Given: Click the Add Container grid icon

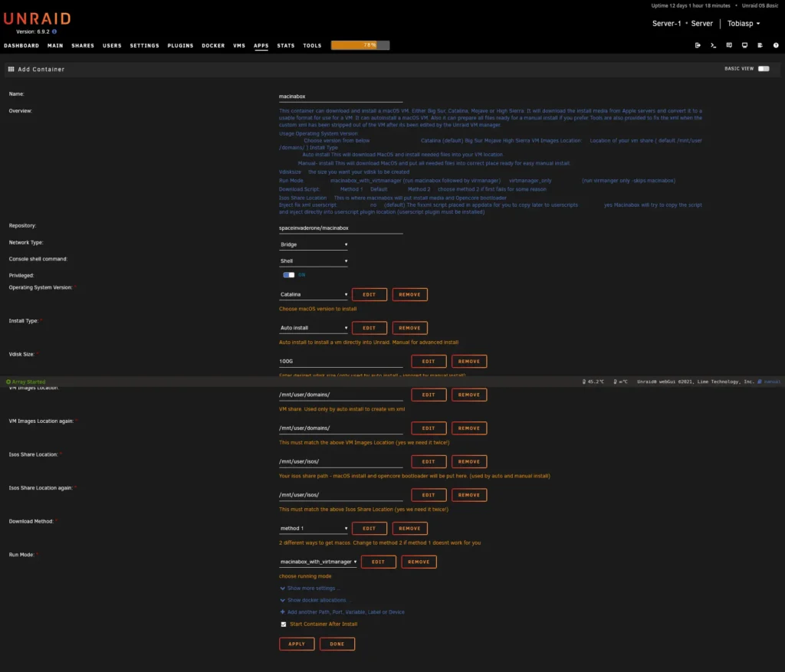Looking at the screenshot, I should pyautogui.click(x=11, y=69).
